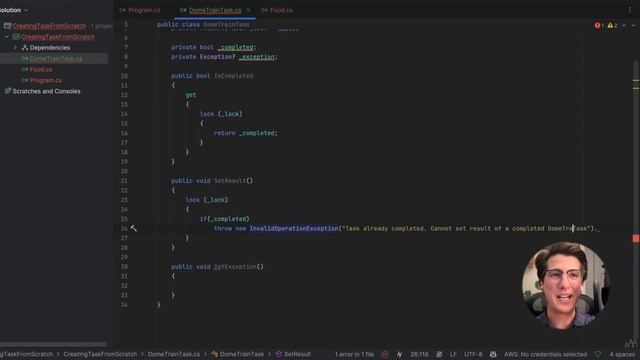Click CreatingTaskFromScratch breadcrumb in navigation bar
This screenshot has width=640, height=360.
click(100, 354)
